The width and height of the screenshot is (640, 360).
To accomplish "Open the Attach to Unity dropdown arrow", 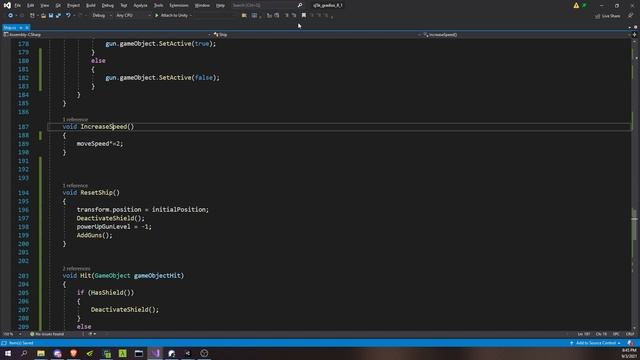I will [191, 16].
